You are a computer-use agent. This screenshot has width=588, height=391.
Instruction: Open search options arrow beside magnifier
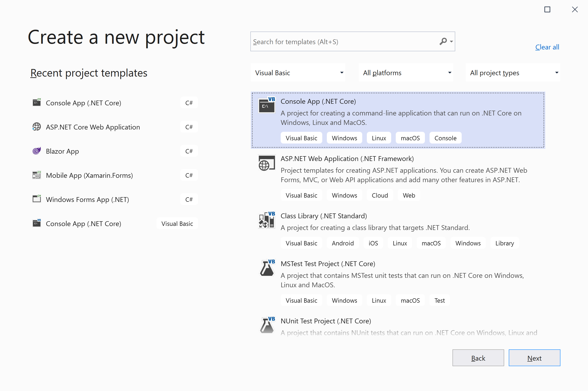[451, 42]
